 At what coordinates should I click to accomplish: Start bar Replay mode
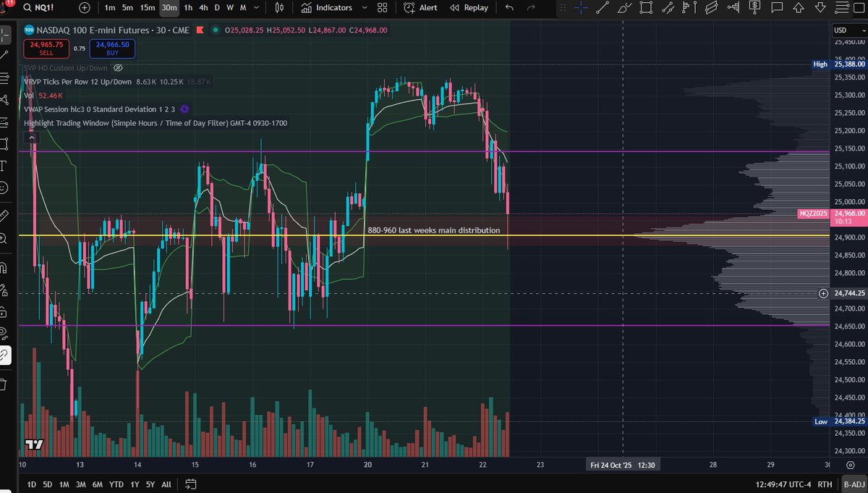pyautogui.click(x=469, y=7)
